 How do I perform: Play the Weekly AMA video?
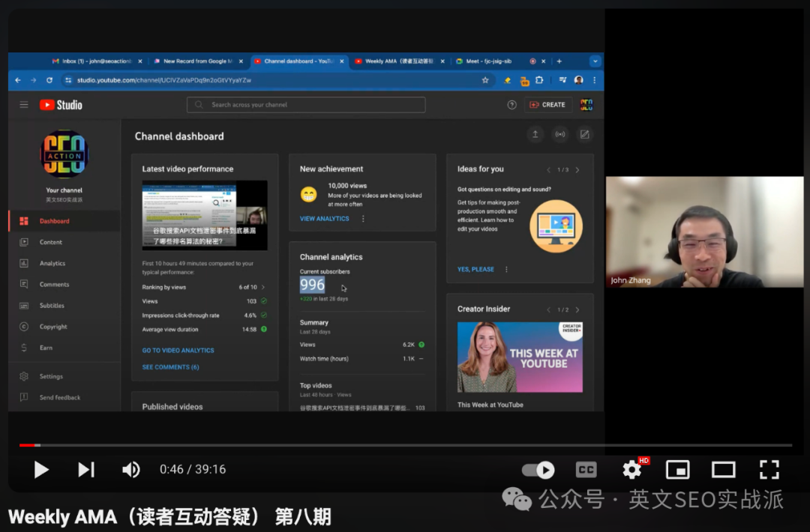coord(40,470)
